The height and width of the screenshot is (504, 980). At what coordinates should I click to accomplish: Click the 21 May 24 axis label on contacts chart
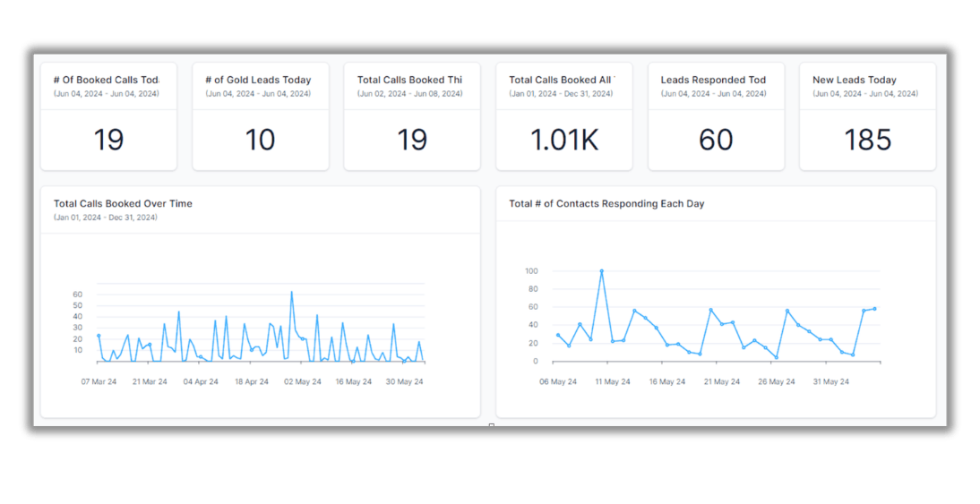point(722,381)
